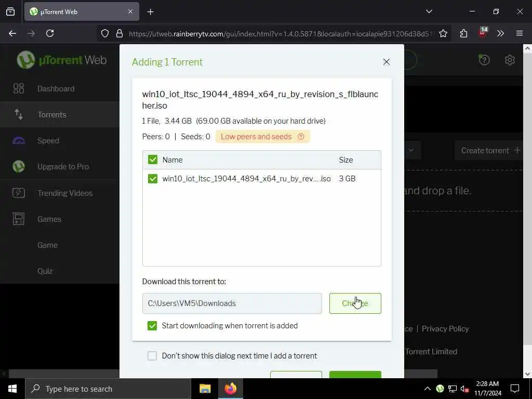Toggle the select-all Name checkbox
The image size is (532, 399).
coord(153,160)
